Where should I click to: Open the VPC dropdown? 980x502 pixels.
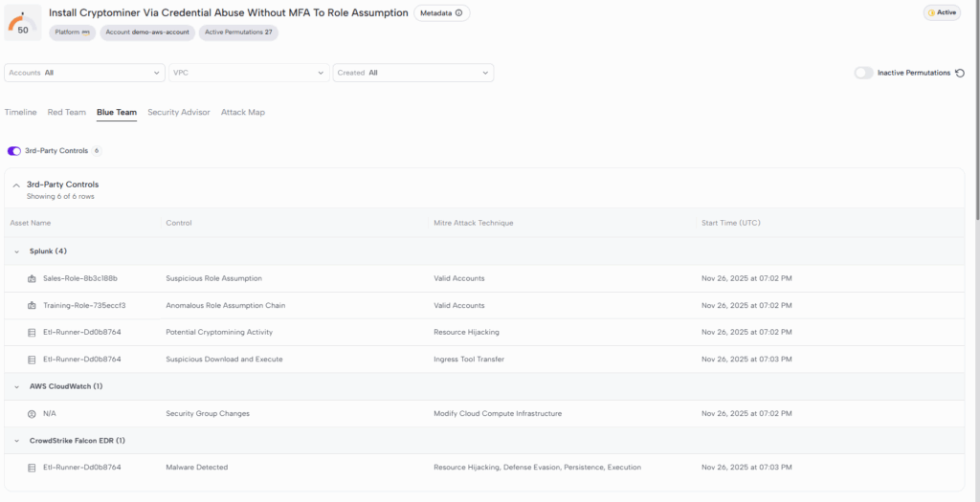[x=250, y=73]
